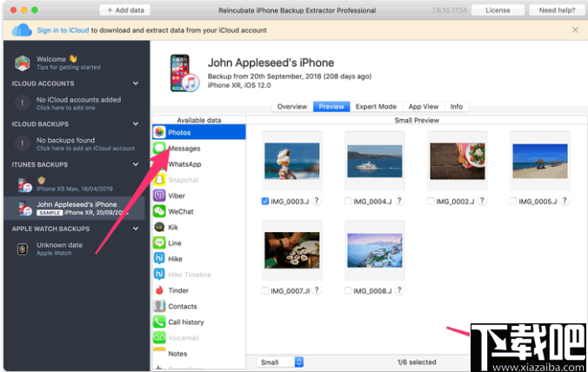Viewport: 588px width, 372px height.
Task: Select the Voicemail icon
Action: tap(159, 337)
